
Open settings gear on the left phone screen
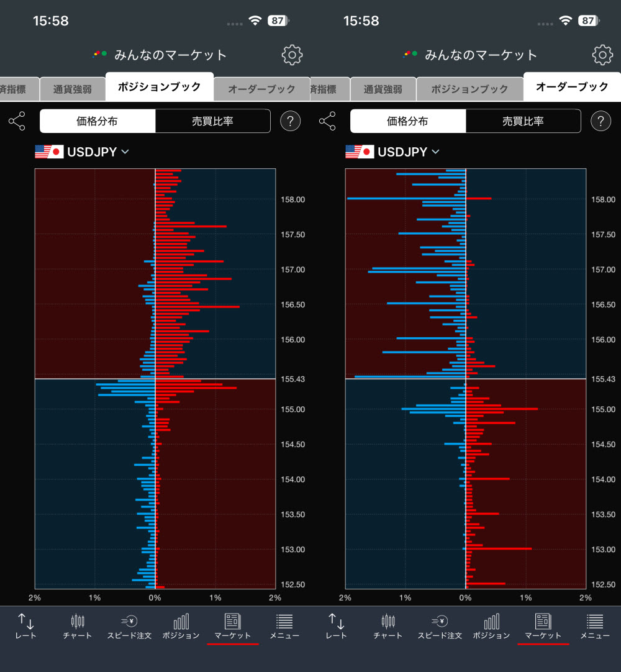pos(292,55)
